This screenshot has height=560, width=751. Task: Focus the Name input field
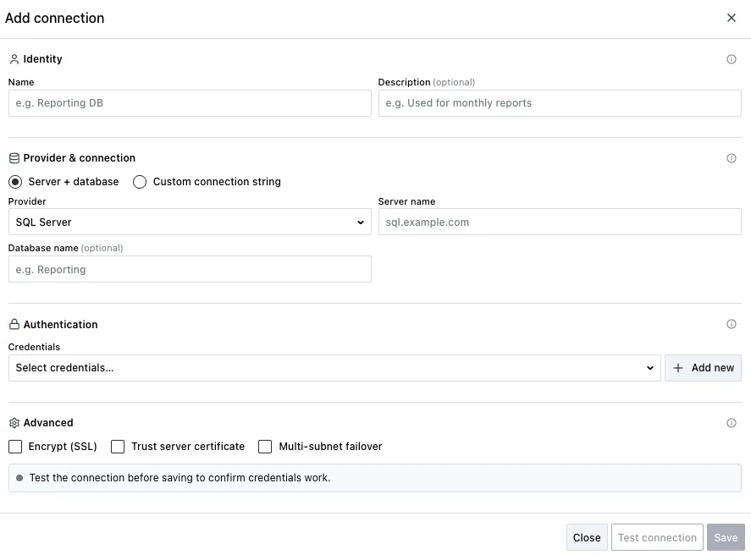click(x=190, y=103)
